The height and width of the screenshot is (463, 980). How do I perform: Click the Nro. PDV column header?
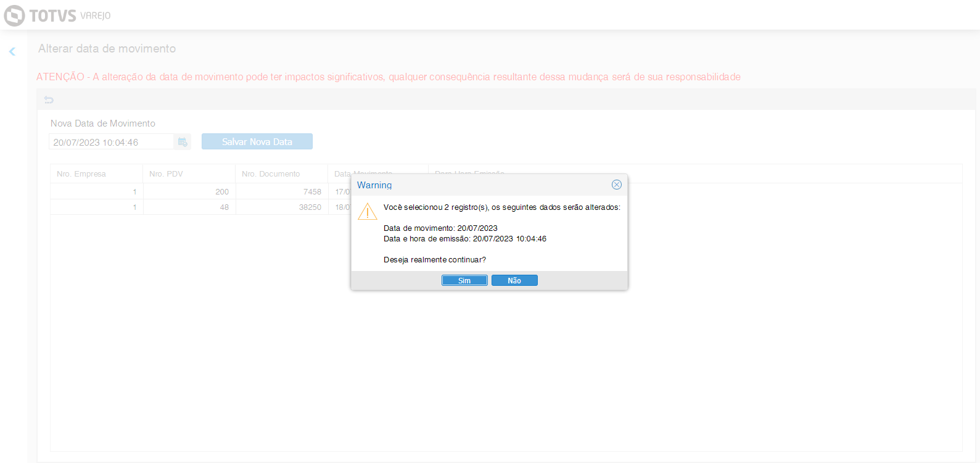(x=189, y=173)
